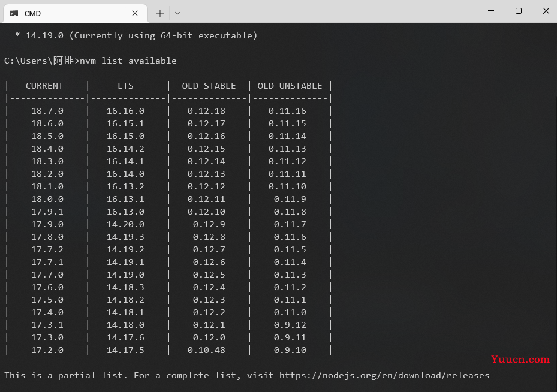
Task: Open a new terminal tab
Action: click(x=160, y=14)
